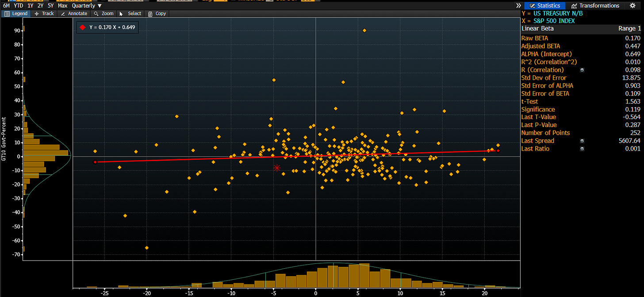
Task: Click the outlier point near Y=90
Action: 364,31
